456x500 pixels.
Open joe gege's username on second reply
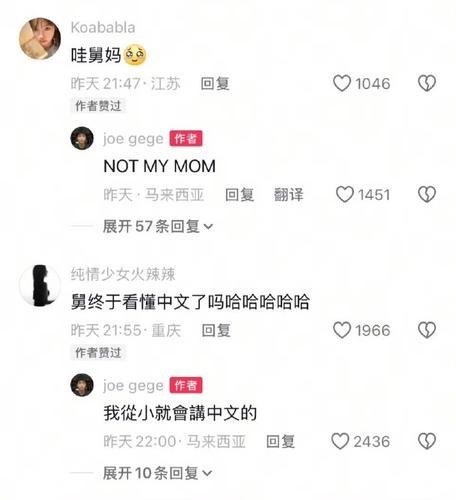[133, 385]
